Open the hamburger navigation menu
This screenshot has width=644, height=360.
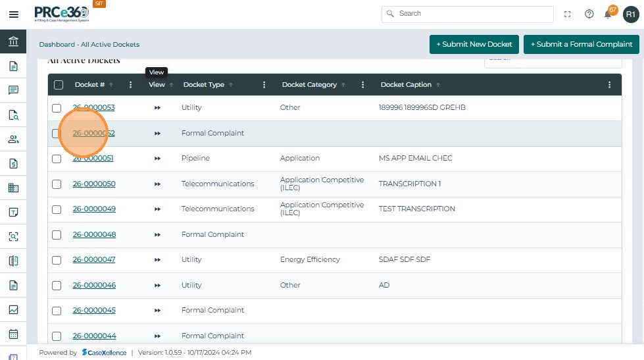click(13, 14)
